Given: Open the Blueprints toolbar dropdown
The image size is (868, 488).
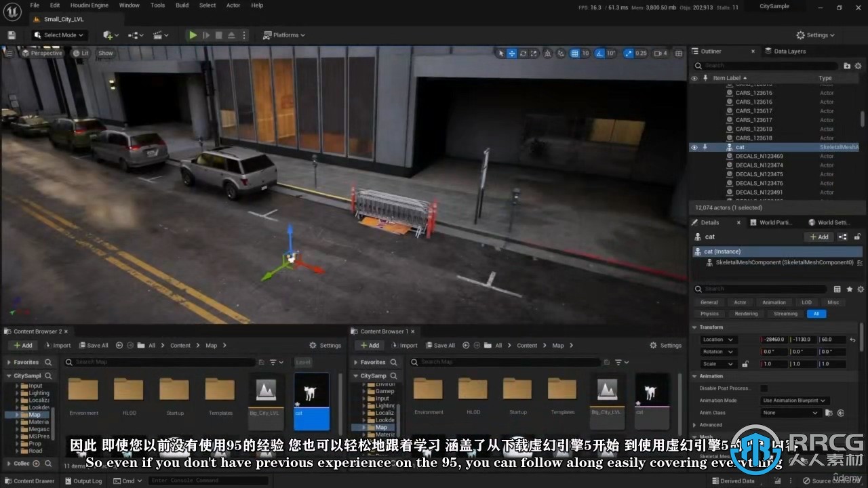Looking at the screenshot, I should click(136, 35).
